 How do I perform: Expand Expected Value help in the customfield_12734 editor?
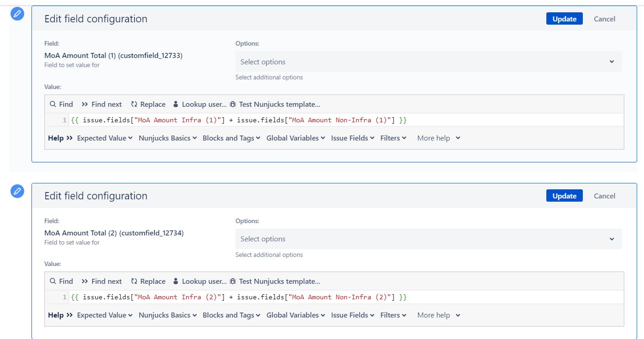(105, 315)
